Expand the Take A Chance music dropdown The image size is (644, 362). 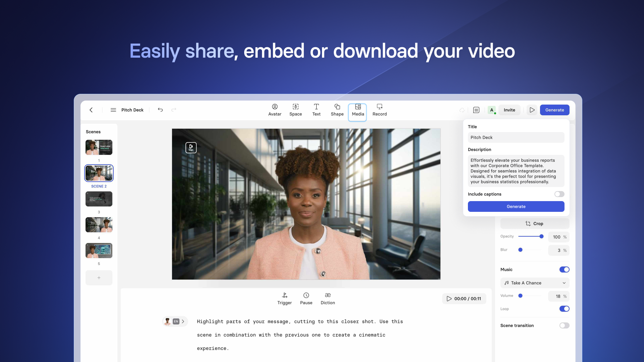click(x=564, y=283)
